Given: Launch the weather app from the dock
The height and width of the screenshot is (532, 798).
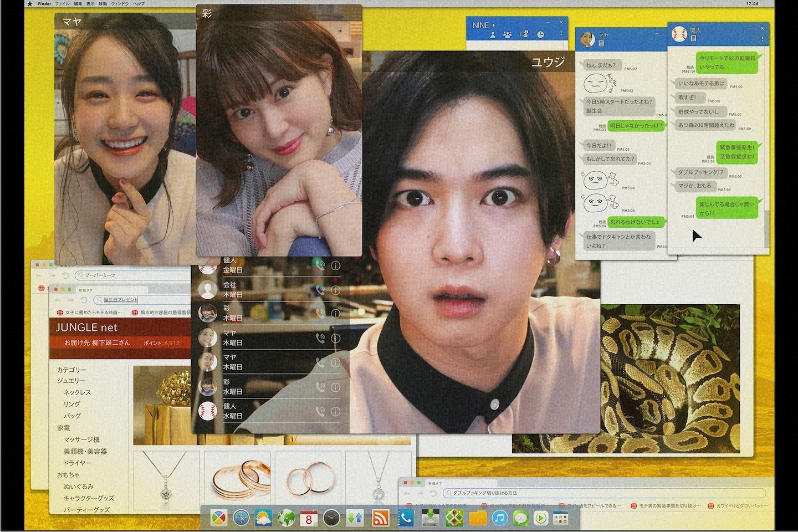Looking at the screenshot, I should click(x=264, y=518).
